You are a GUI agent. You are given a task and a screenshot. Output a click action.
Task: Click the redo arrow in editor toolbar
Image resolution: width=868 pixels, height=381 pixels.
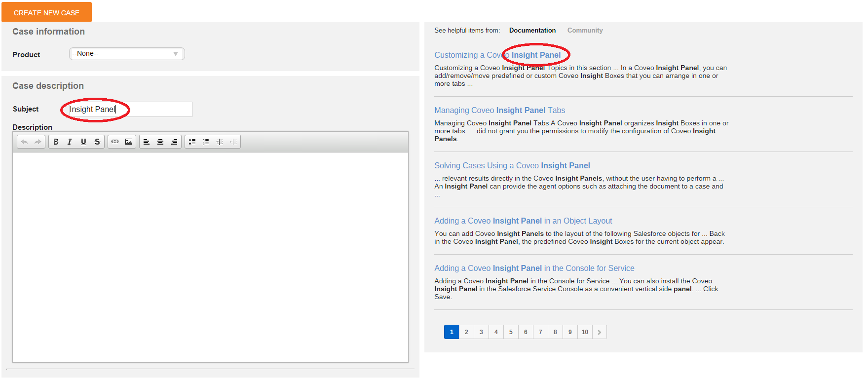38,142
